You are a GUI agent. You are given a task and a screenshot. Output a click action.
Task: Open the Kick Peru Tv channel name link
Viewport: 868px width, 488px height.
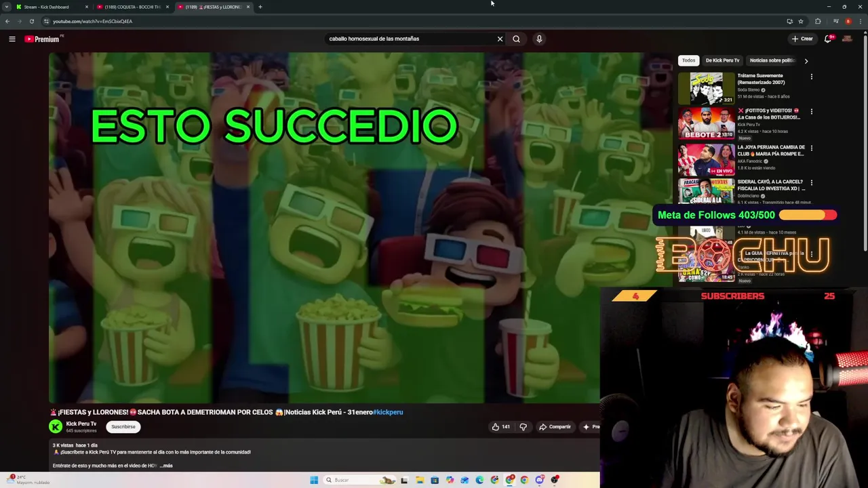pos(81,424)
